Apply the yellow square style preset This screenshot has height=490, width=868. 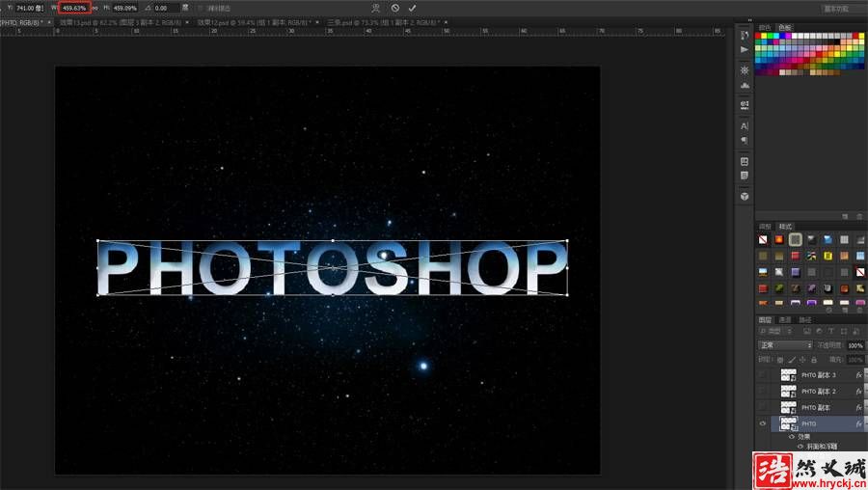tap(827, 256)
